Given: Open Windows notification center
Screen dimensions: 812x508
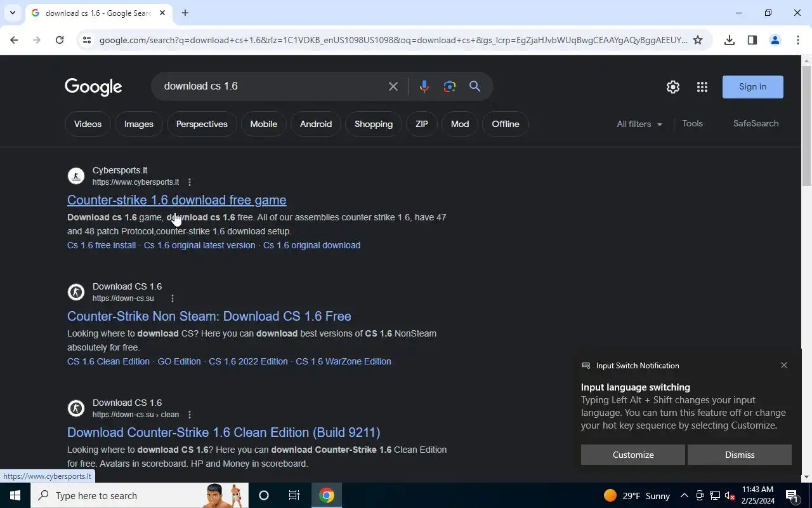Looking at the screenshot, I should tap(792, 495).
